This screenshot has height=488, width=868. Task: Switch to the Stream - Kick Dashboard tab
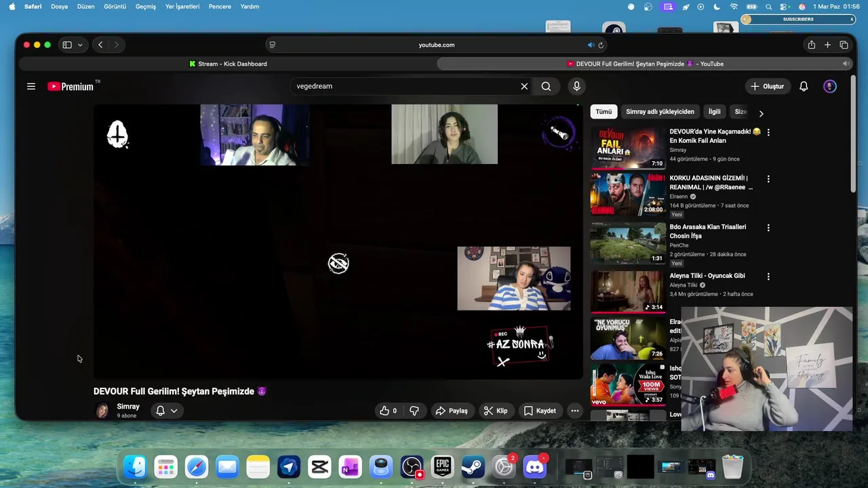(x=227, y=64)
